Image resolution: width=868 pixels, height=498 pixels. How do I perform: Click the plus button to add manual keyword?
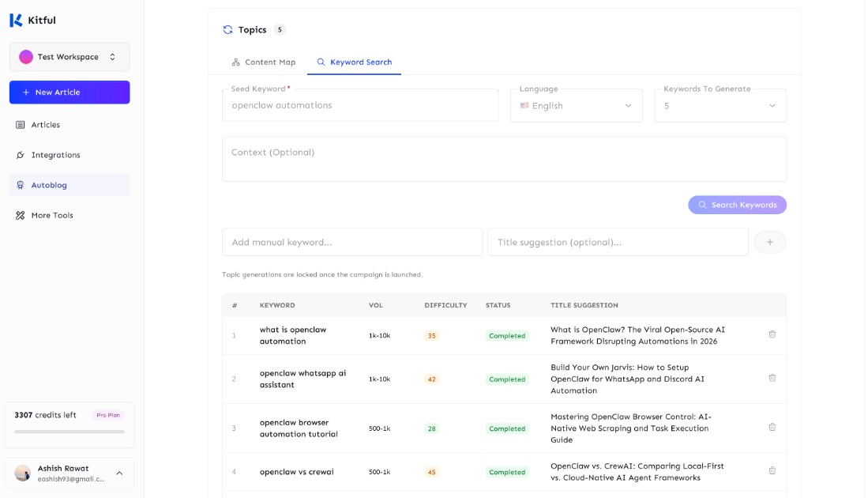coord(769,242)
